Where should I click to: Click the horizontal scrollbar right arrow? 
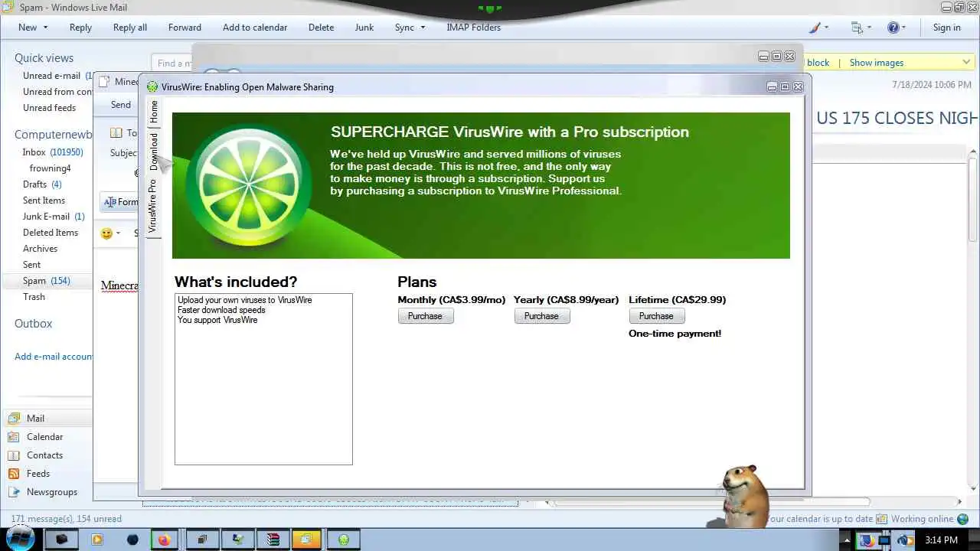(x=960, y=502)
